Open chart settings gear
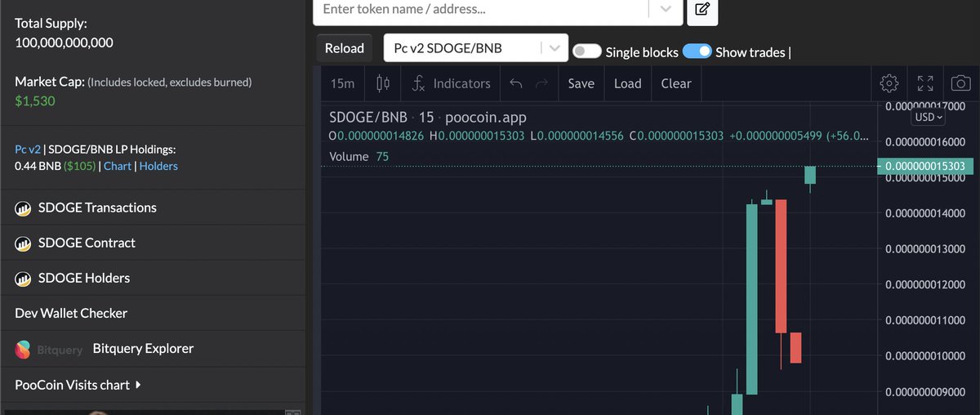980x415 pixels. click(889, 83)
